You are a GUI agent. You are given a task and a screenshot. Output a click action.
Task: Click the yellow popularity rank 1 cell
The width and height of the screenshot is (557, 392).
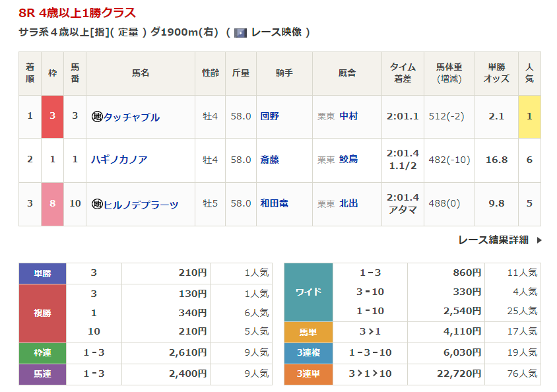(529, 117)
